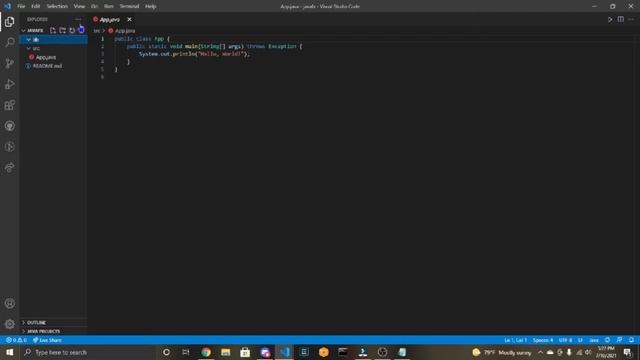
Task: Click the 'public class App' code line
Action: point(142,39)
